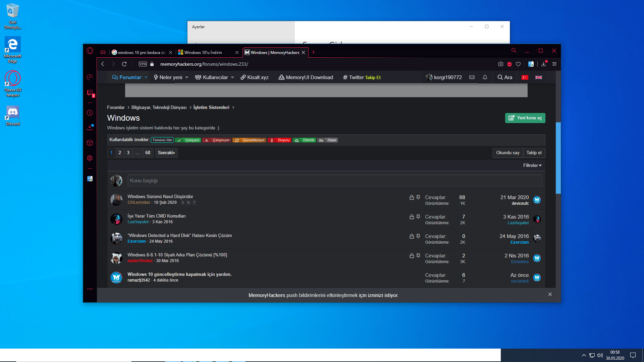This screenshot has height=362, width=644.
Task: Open the Ara search in the forum nav
Action: pyautogui.click(x=505, y=77)
